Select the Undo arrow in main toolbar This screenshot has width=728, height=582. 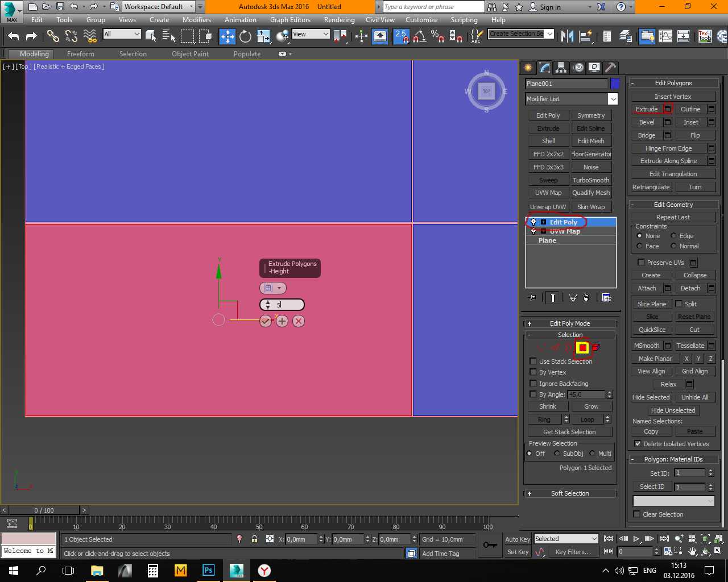(x=14, y=36)
